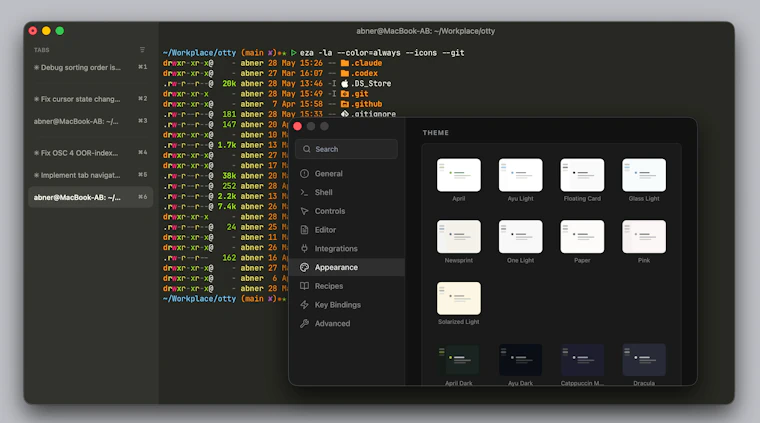This screenshot has width=760, height=423.
Task: Click the eza -la command text
Action: coord(382,53)
